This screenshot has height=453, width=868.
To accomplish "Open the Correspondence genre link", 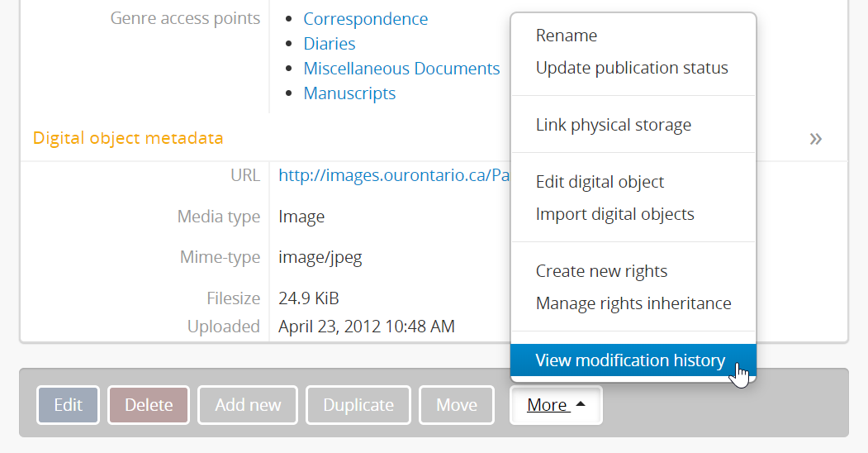I will pyautogui.click(x=366, y=19).
